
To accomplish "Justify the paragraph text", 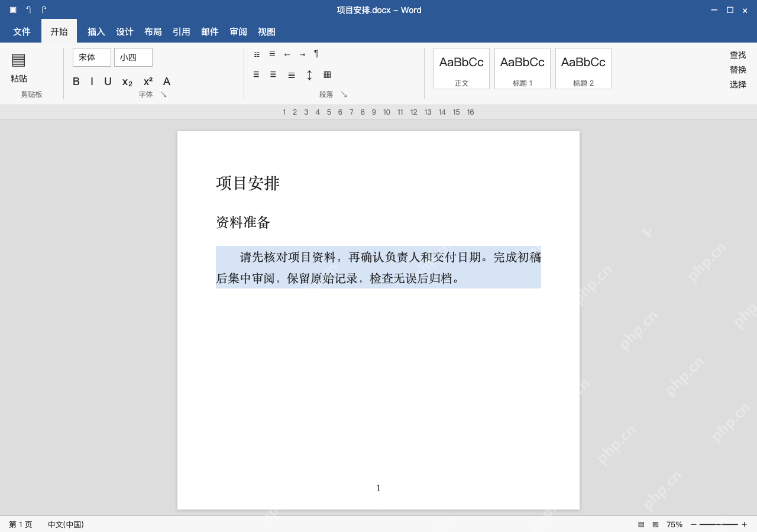I will click(x=292, y=75).
